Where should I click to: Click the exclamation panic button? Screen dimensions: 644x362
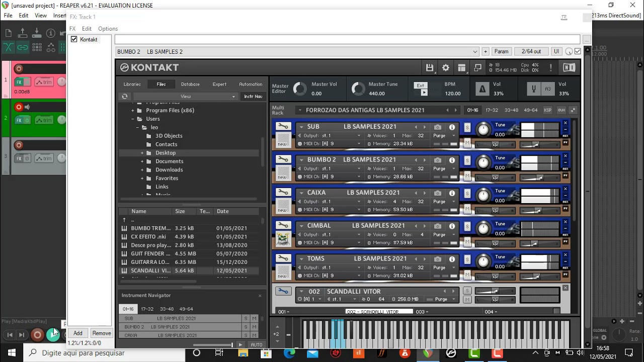(551, 68)
